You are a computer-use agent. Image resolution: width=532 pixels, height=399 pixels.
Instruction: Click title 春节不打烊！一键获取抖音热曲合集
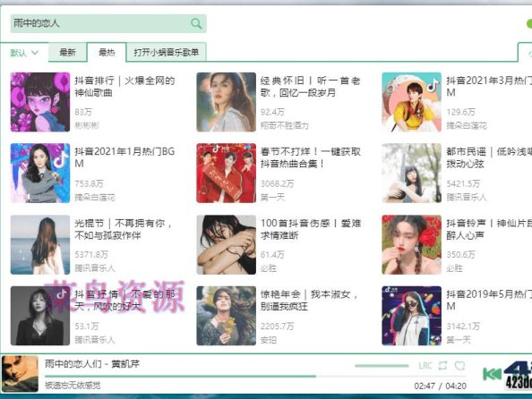pyautogui.click(x=311, y=157)
